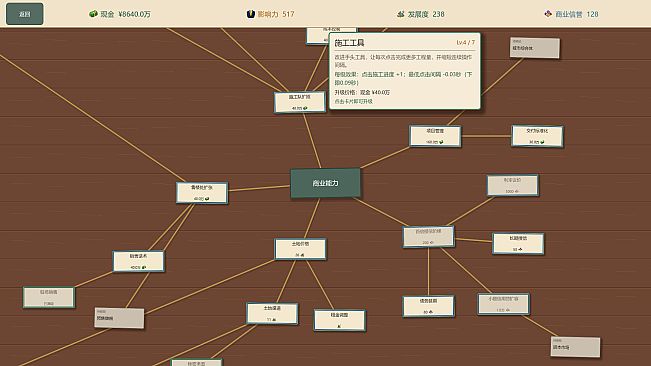
Task: Open the 项目管理 skill card
Action: pyautogui.click(x=435, y=136)
